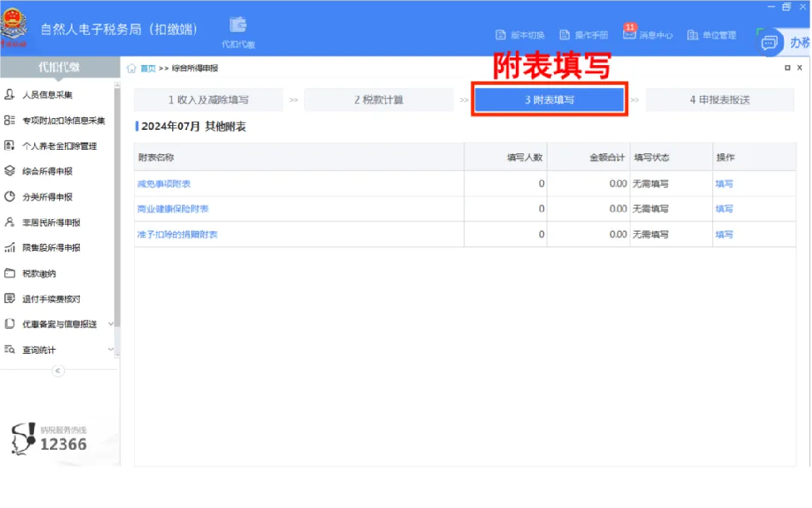Click the home icon in breadcrumb
Image resolution: width=812 pixels, height=508 pixels.
tap(131, 68)
